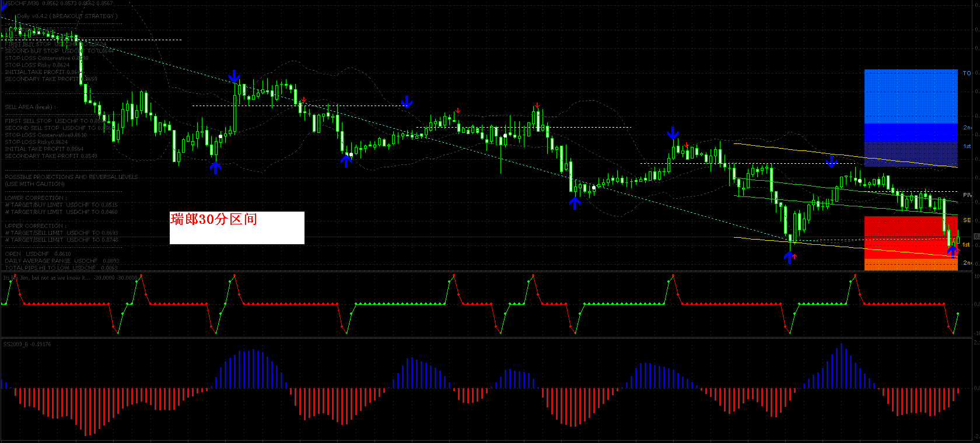Select the LOWER CORRECTION heading
The width and height of the screenshot is (980, 443).
click(34, 198)
